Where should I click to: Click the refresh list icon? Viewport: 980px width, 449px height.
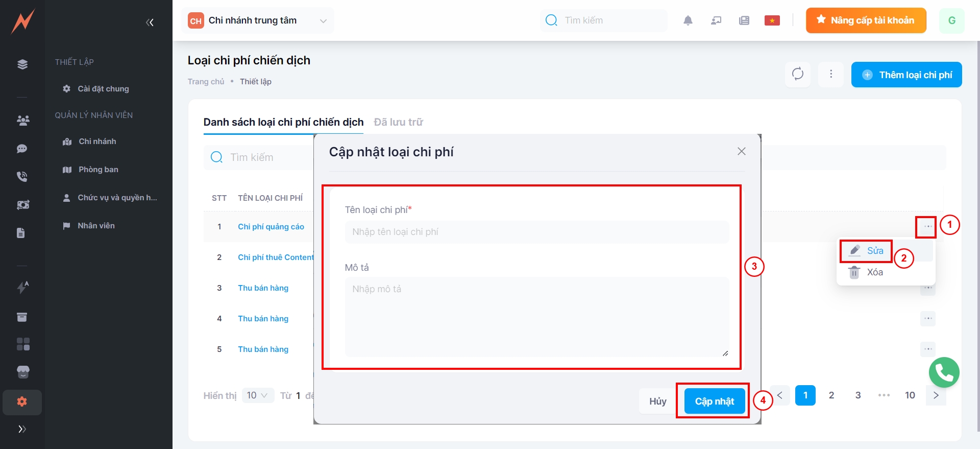tap(797, 74)
